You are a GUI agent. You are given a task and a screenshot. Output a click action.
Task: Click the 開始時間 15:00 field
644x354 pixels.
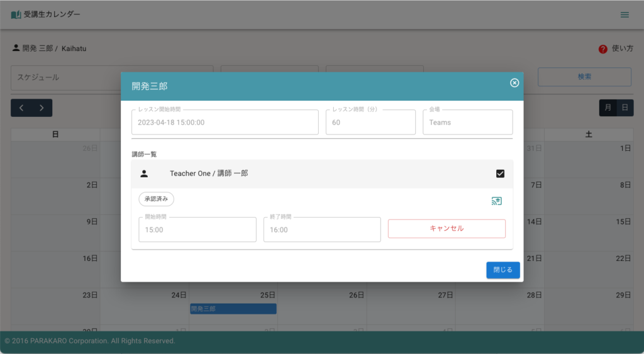click(197, 230)
